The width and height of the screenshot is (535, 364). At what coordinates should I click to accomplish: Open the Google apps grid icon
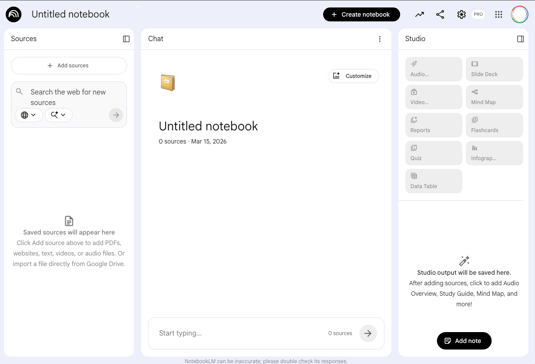coord(498,14)
